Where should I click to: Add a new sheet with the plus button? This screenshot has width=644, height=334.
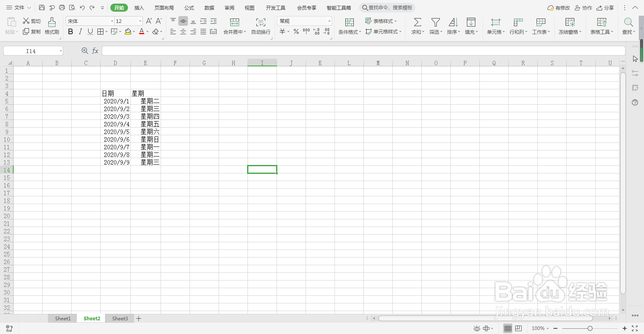pos(139,318)
